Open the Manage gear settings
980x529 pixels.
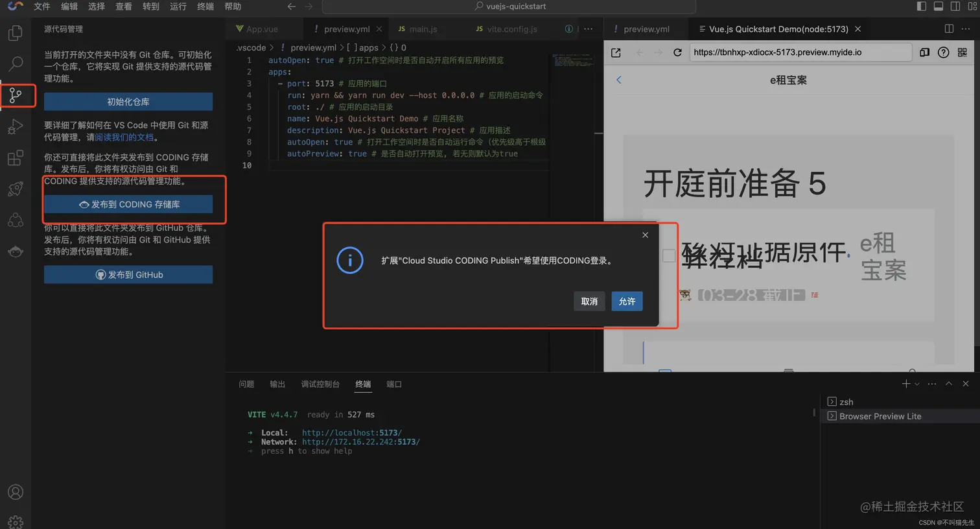coord(16,521)
